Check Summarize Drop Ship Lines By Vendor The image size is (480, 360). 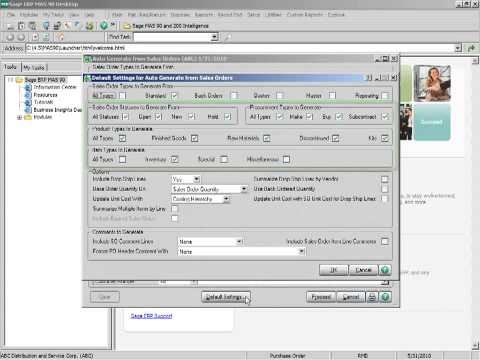pyautogui.click(x=385, y=179)
